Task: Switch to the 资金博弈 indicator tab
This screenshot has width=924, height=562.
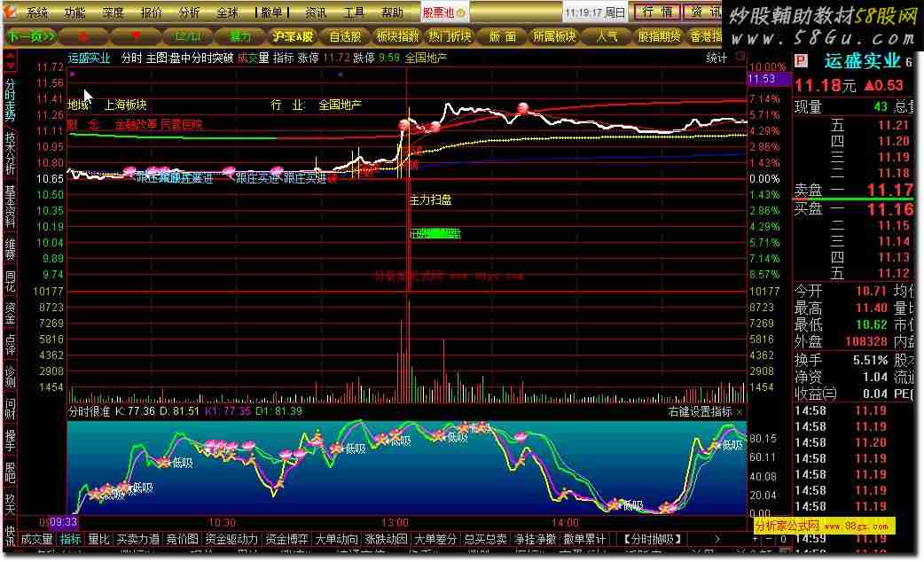Action: pyautogui.click(x=286, y=538)
